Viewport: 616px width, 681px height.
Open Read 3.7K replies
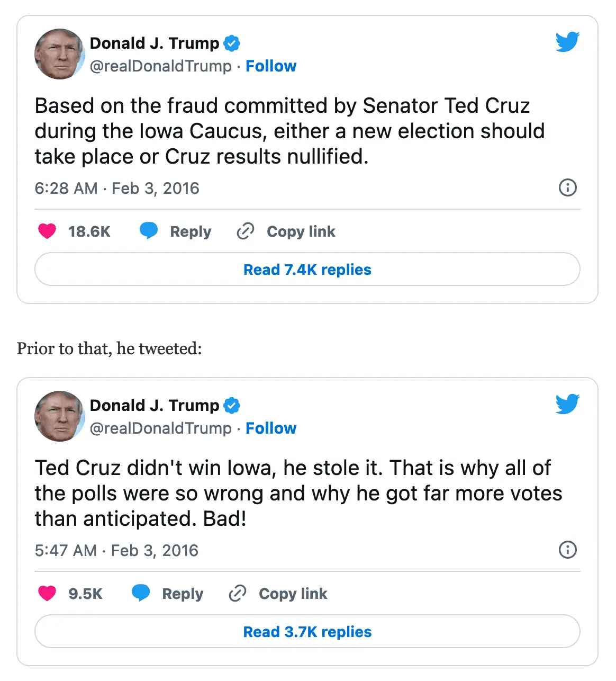point(307,632)
